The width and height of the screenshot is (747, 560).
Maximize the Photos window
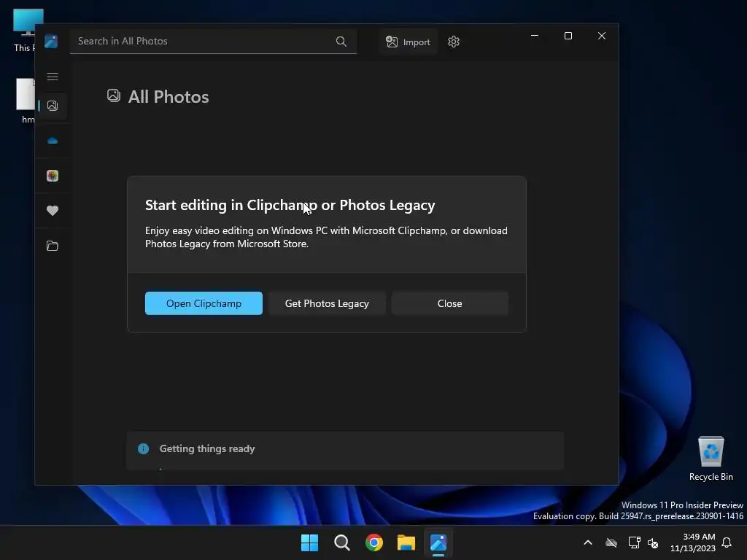click(x=568, y=36)
